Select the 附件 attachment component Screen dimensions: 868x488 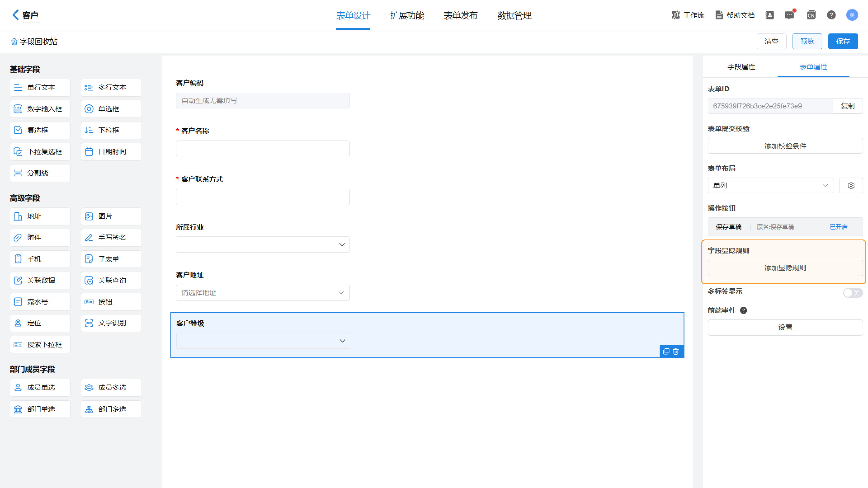pyautogui.click(x=40, y=237)
